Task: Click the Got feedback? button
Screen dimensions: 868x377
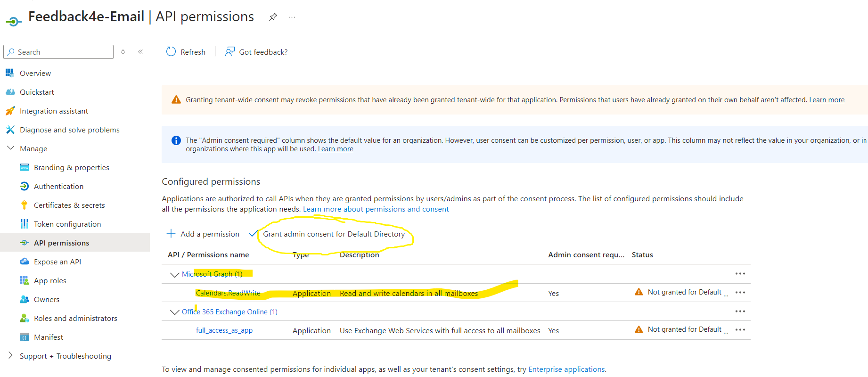Action: pyautogui.click(x=256, y=52)
